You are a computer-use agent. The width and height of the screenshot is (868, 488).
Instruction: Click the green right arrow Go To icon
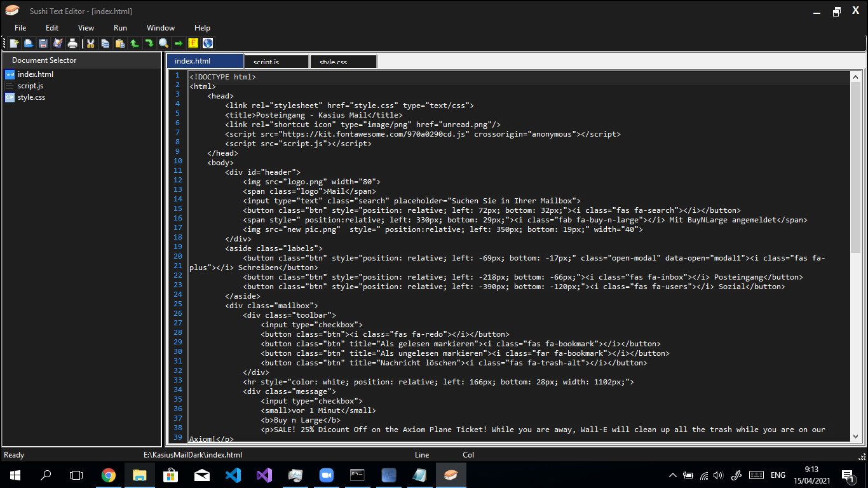(x=178, y=43)
